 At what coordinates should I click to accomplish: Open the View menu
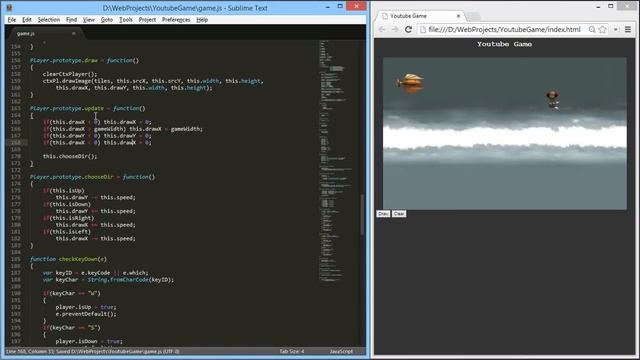[89, 20]
